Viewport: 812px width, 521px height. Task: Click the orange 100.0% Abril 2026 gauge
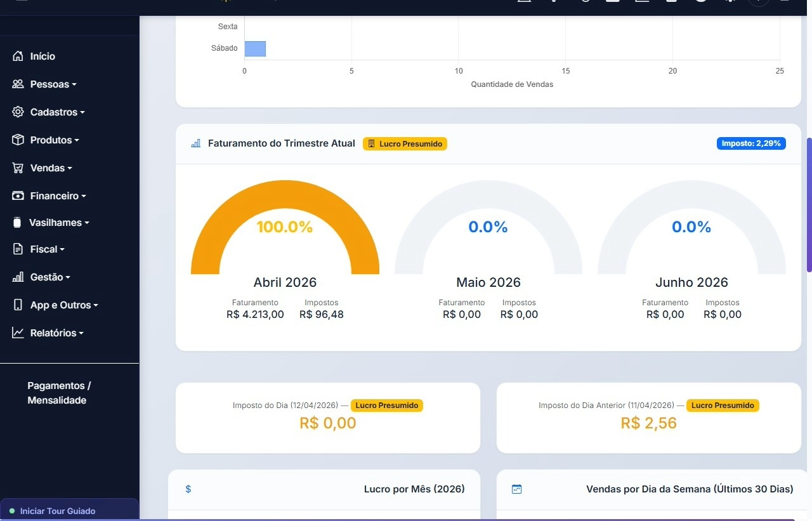pos(285,227)
